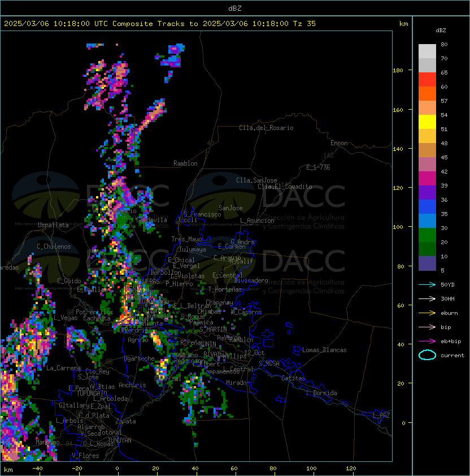
Task: Click the 'Cacheuta' map label
Action: (97, 318)
